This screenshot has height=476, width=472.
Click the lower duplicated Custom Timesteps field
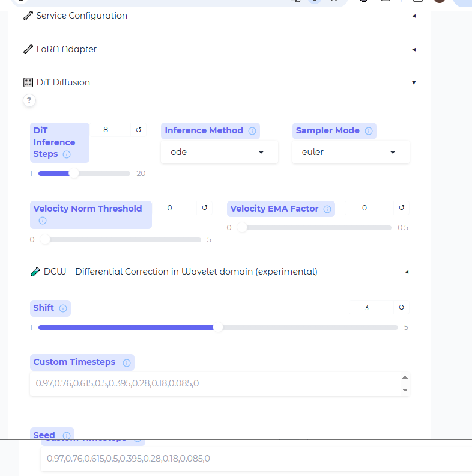point(256,459)
